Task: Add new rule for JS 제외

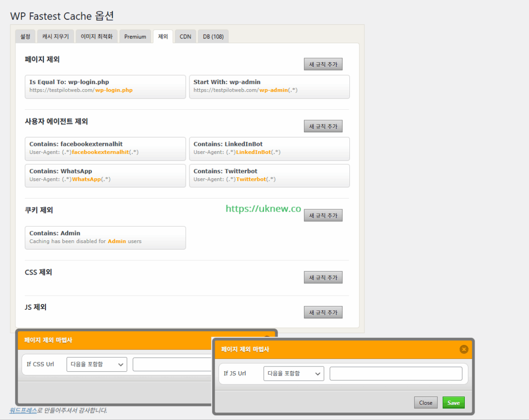Action: pos(323,313)
